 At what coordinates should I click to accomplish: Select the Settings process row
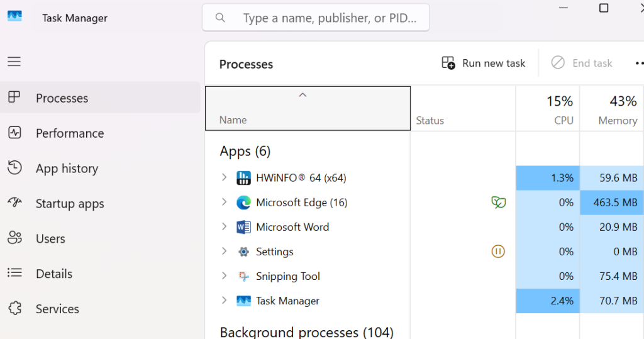click(x=425, y=252)
